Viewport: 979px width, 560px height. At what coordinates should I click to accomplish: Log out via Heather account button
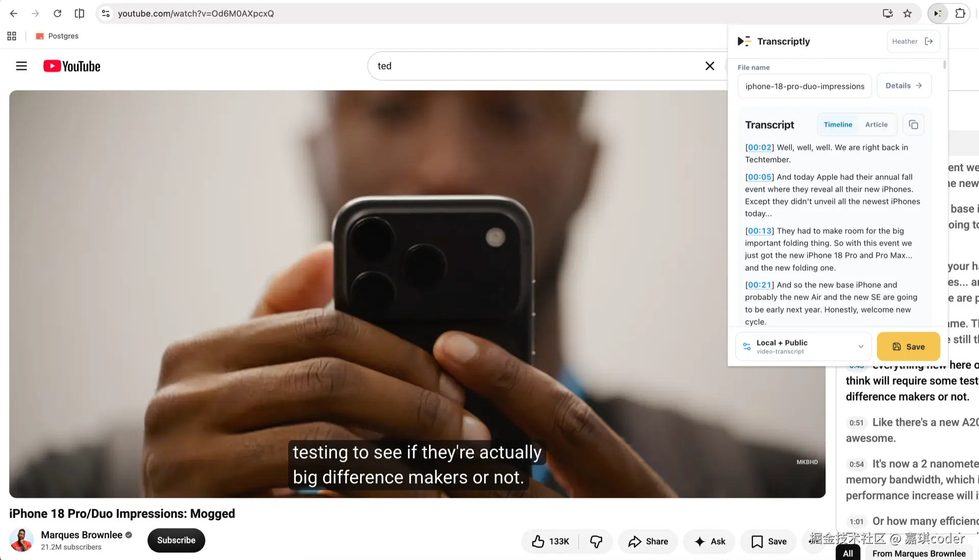click(x=913, y=41)
